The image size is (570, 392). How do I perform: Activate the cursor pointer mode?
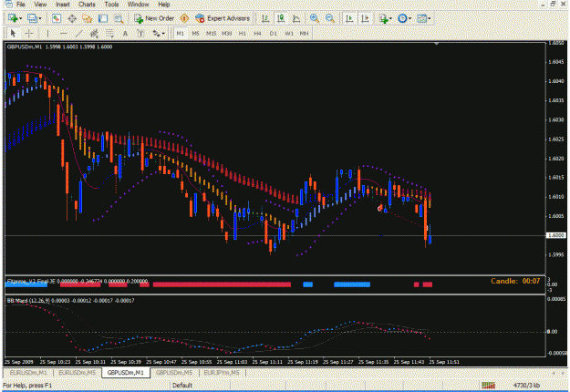coord(13,34)
